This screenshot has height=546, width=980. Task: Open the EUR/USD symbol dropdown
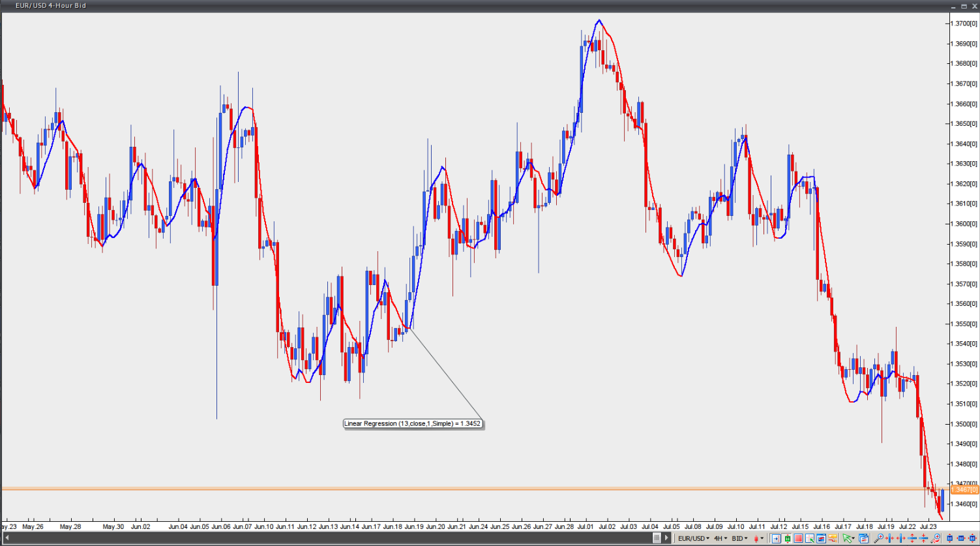692,539
